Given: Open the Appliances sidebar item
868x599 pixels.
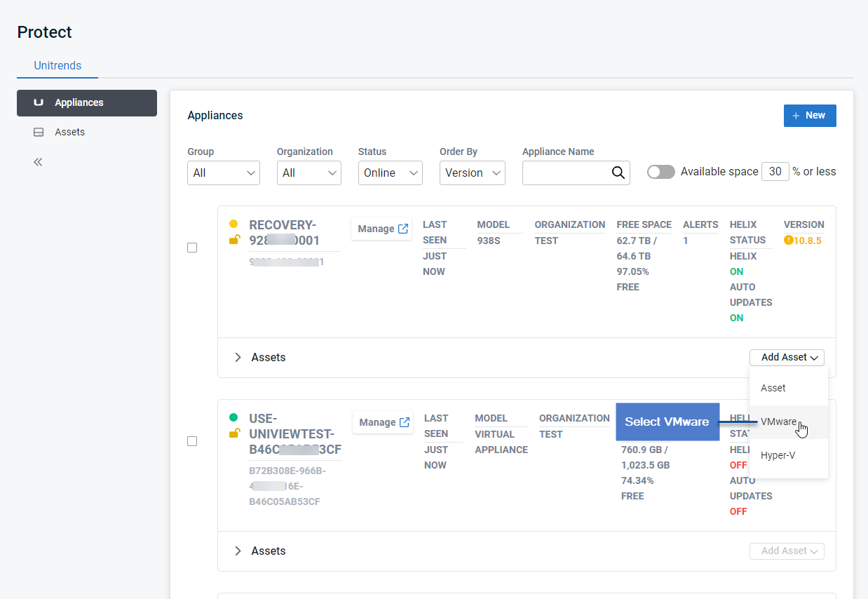Looking at the screenshot, I should click(x=87, y=102).
